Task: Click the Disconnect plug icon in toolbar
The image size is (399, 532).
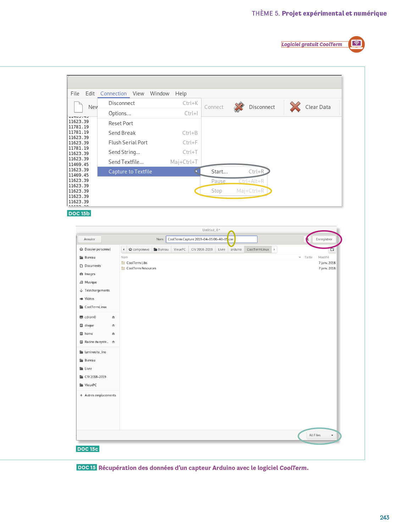Action: click(x=239, y=107)
